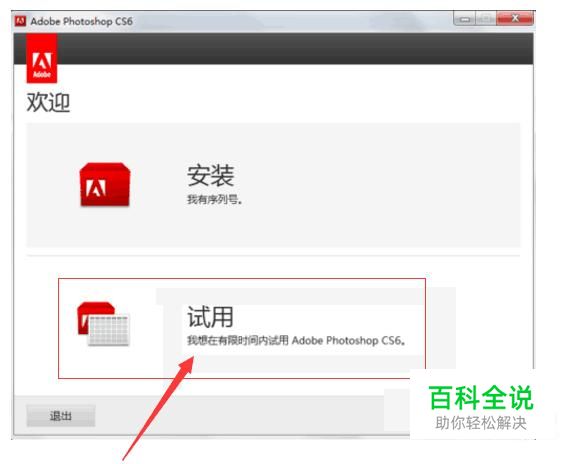This screenshot has width=580, height=464.
Task: Choose the 试用 trial option
Action: tap(242, 328)
